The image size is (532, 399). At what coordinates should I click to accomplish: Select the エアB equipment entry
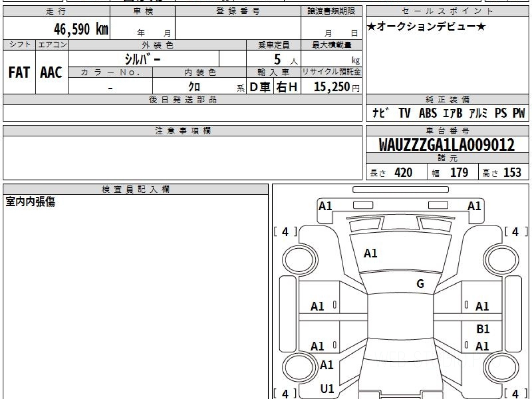pos(453,113)
